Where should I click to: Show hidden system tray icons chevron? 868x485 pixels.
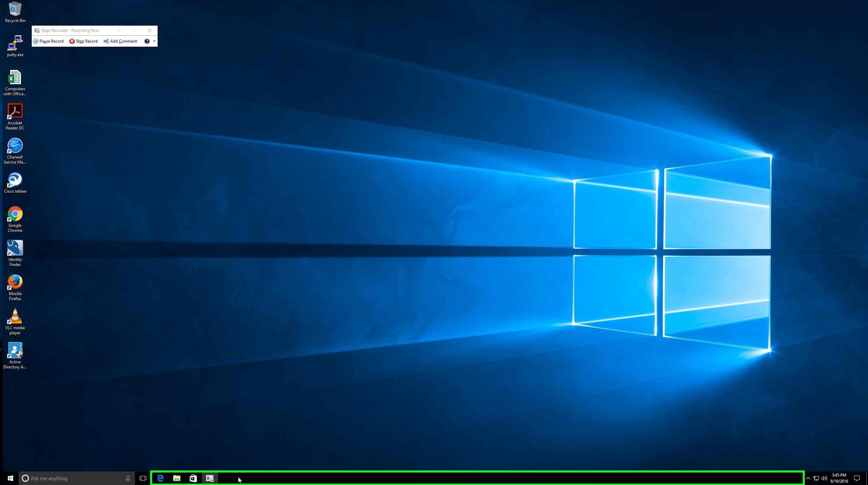[808, 478]
